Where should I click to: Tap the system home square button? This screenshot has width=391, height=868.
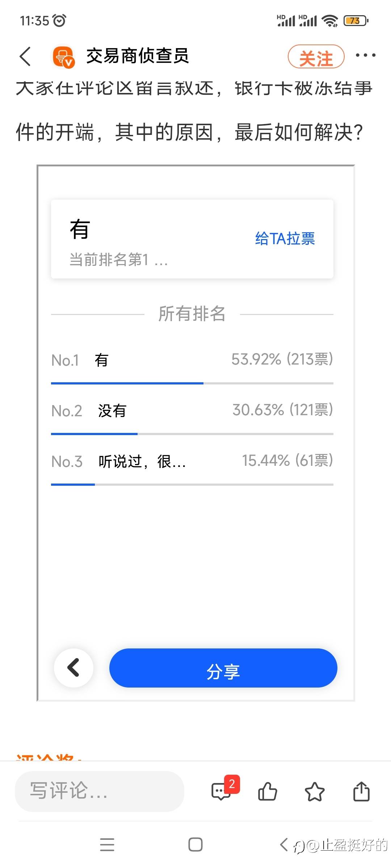[x=195, y=845]
